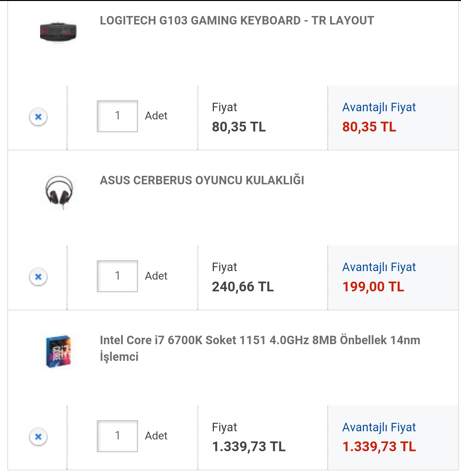This screenshot has width=461, height=476.
Task: Open the Logitech G103 Gaming Keyboard title link
Action: click(237, 21)
